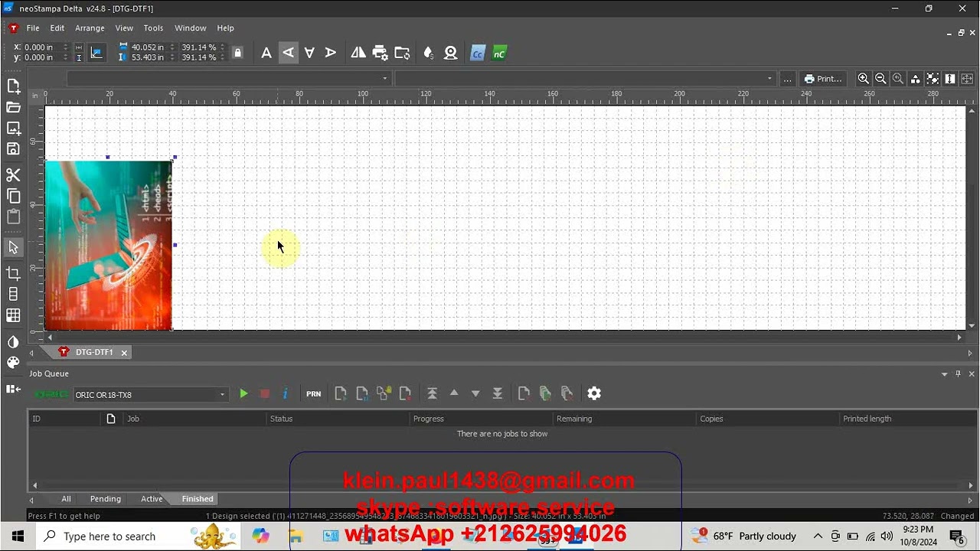
Task: Open the green nC tool
Action: tap(499, 54)
